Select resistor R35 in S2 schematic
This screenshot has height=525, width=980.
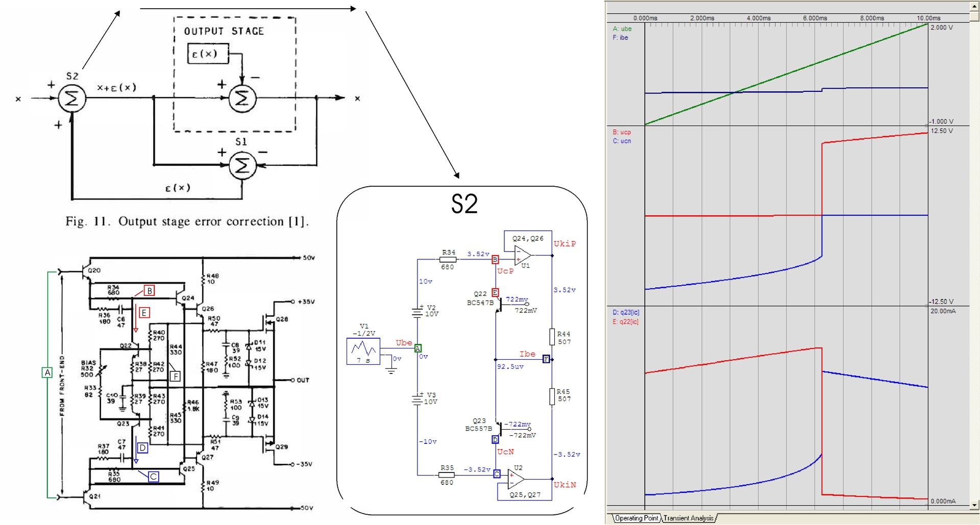pyautogui.click(x=447, y=474)
